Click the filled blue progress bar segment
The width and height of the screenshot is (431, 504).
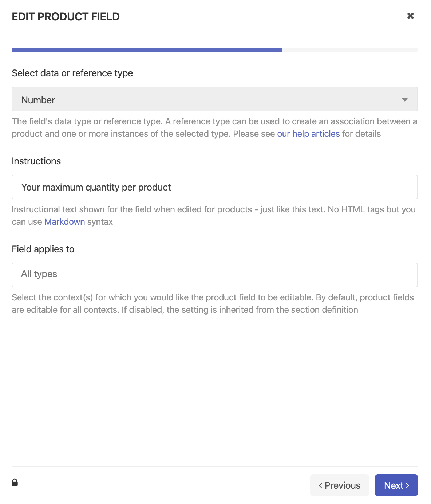click(x=147, y=50)
